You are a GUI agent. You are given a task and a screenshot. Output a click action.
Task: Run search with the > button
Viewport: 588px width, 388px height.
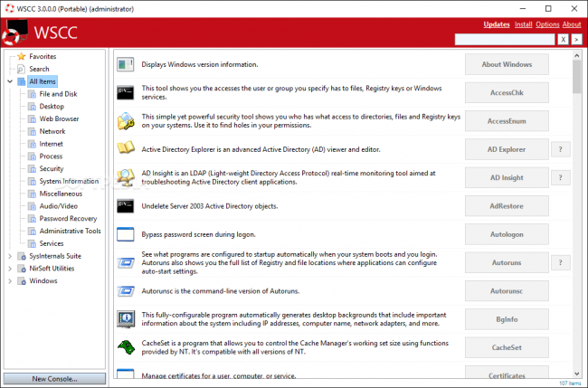(576, 39)
